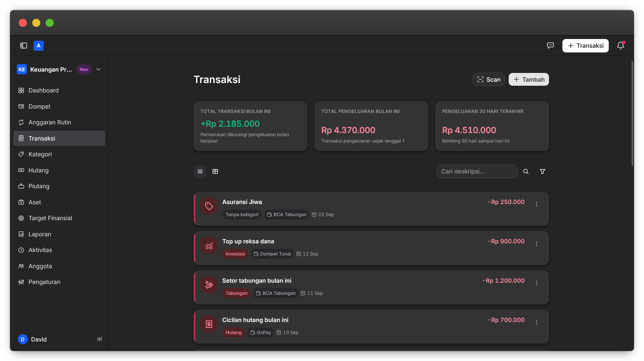Expand the Keuangan workspace dropdown chevron

(98, 70)
